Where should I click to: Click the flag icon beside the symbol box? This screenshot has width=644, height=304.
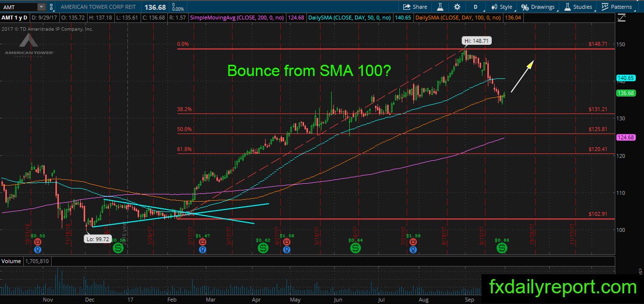[x=52, y=7]
